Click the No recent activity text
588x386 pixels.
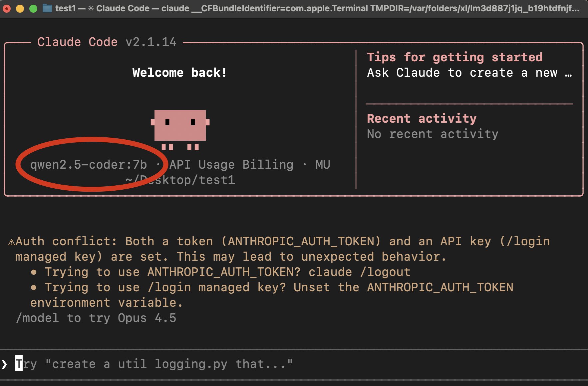pos(433,134)
